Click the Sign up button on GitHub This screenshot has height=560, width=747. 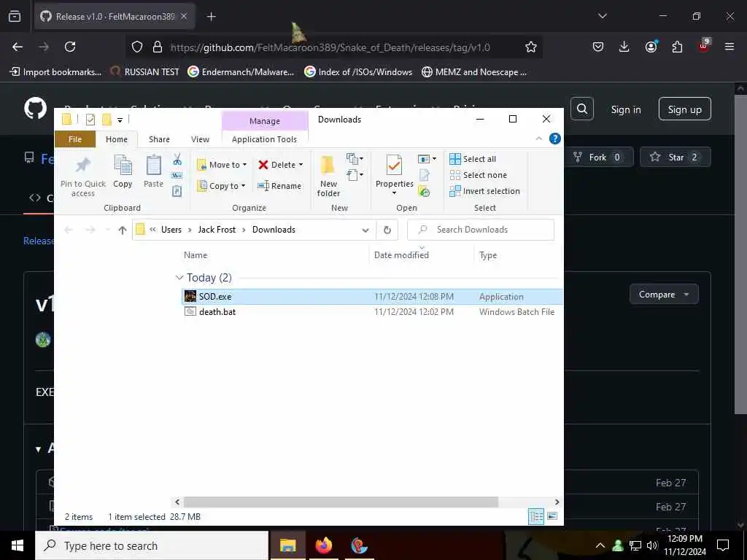[x=684, y=109]
